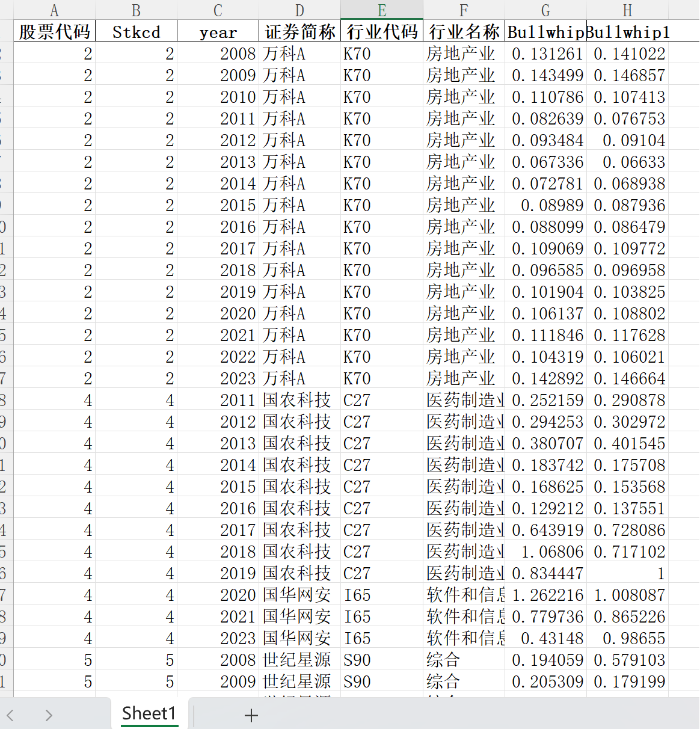Click the header cell '行业代码'

pos(382,32)
